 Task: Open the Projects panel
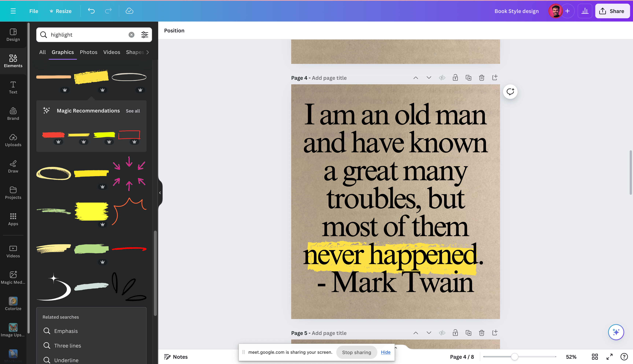coord(13,193)
